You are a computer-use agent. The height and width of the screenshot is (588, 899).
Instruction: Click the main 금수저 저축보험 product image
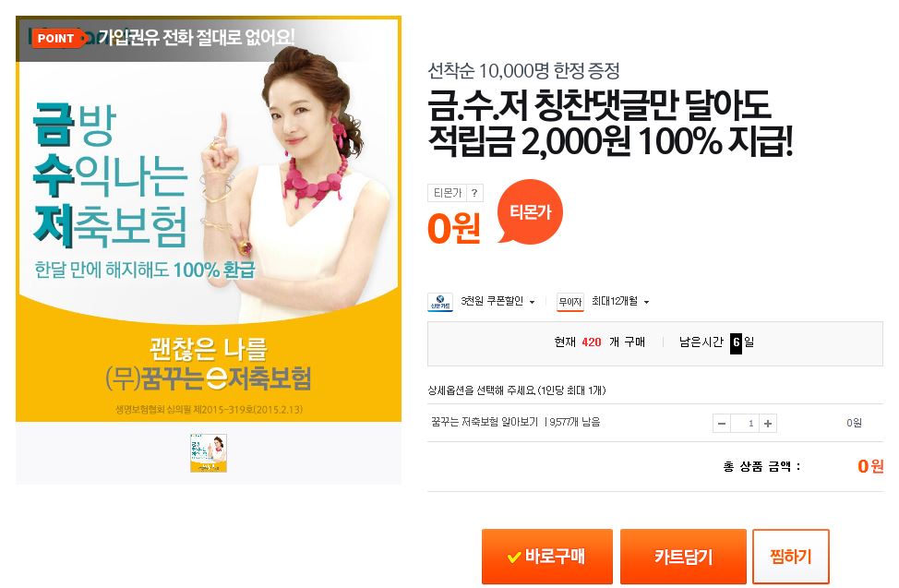[x=208, y=219]
